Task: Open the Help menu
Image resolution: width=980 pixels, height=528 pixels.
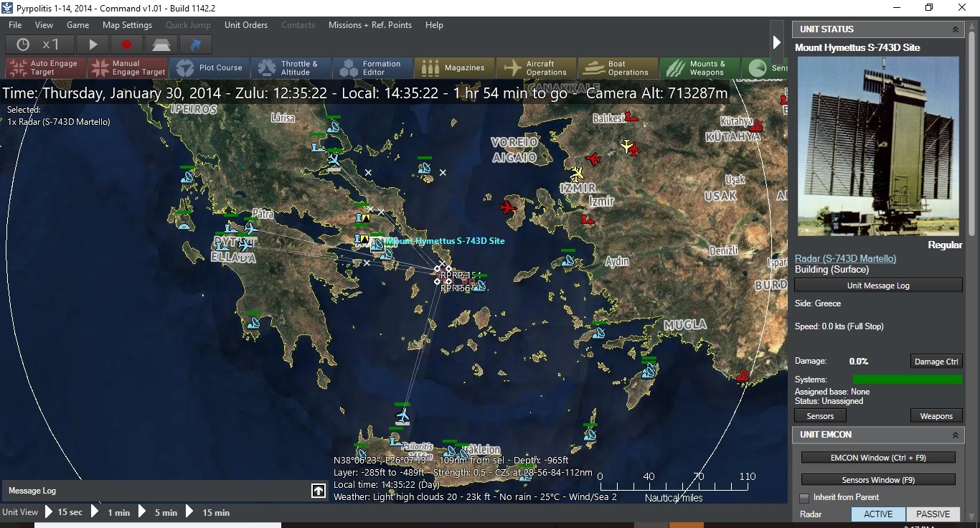Action: (434, 25)
